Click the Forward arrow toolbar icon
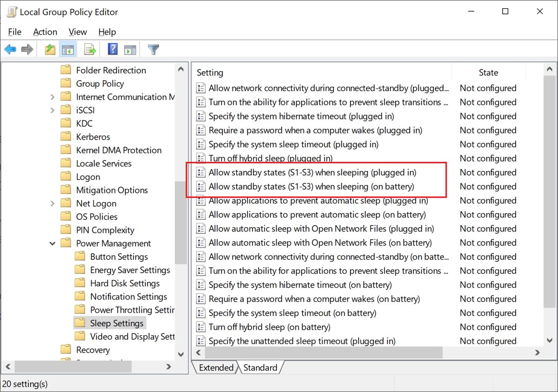558x392 pixels. 27,49
